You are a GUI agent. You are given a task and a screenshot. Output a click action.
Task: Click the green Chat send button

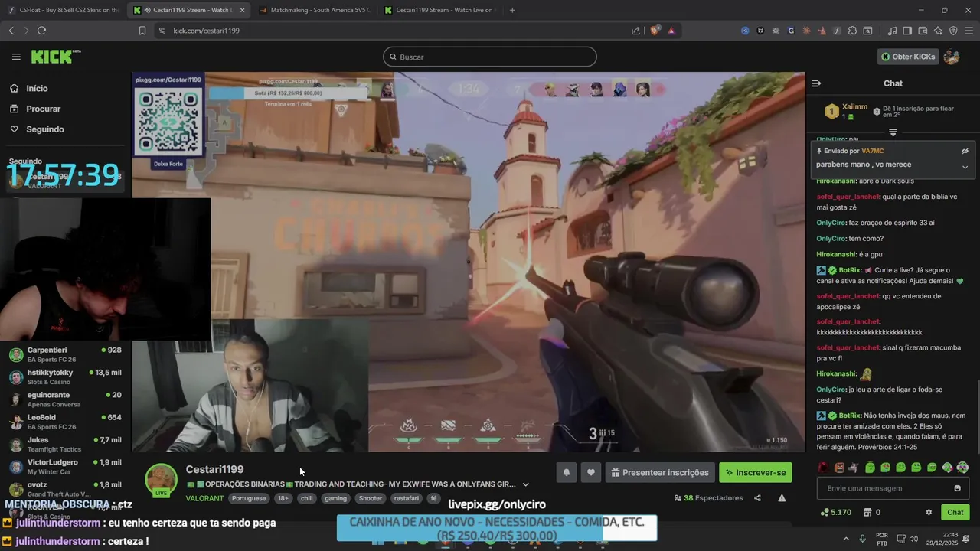[955, 513]
